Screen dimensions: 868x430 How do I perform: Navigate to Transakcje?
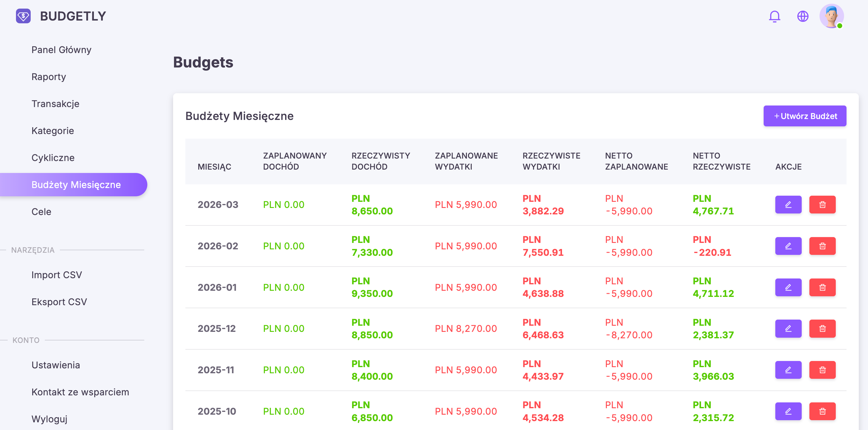55,104
